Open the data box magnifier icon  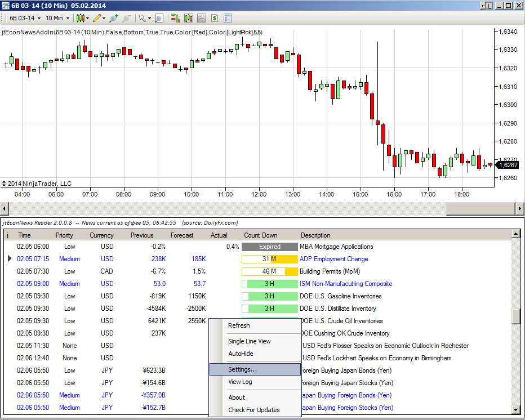point(159,18)
